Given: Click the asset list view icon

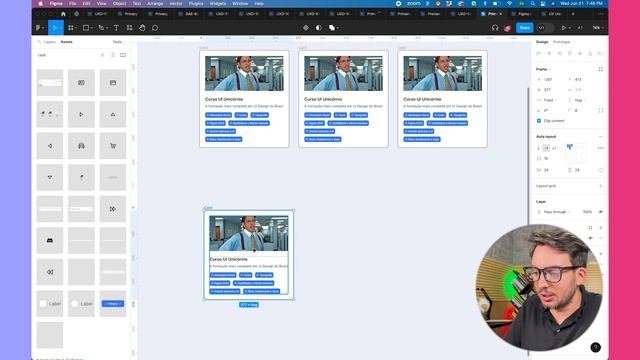Looking at the screenshot, I should [113, 55].
